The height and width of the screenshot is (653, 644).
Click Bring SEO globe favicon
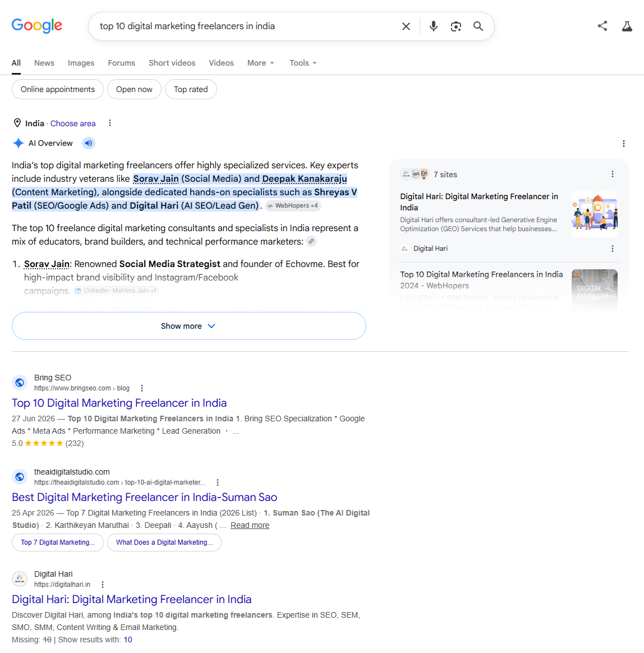20,383
